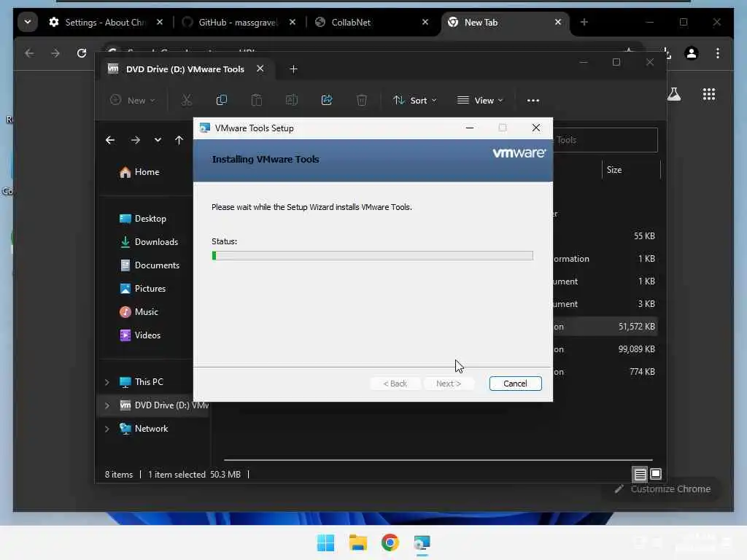Switch to large thumbnails view icon
The height and width of the screenshot is (560, 747).
coord(656,474)
